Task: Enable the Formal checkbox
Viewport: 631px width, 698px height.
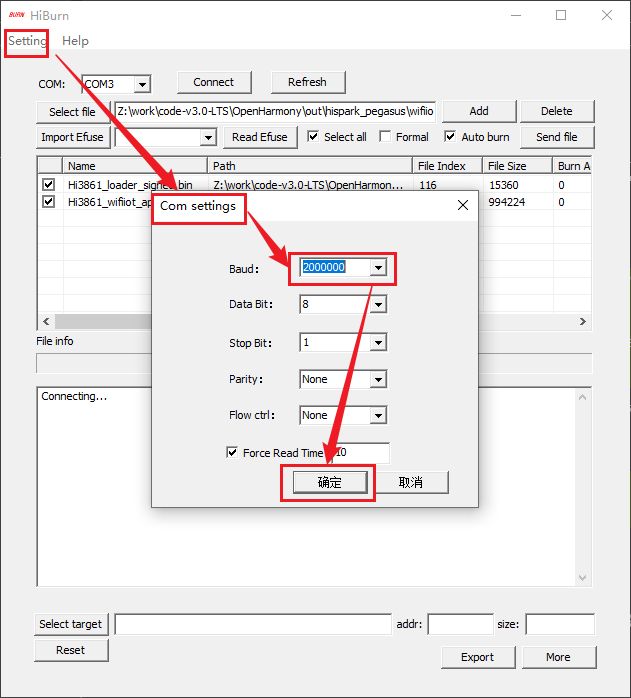Action: click(x=385, y=137)
